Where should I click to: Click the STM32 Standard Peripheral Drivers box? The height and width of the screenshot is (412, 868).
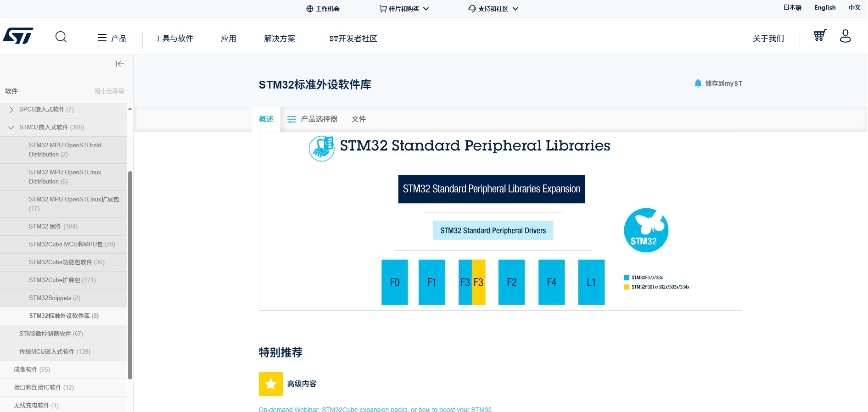tap(493, 230)
